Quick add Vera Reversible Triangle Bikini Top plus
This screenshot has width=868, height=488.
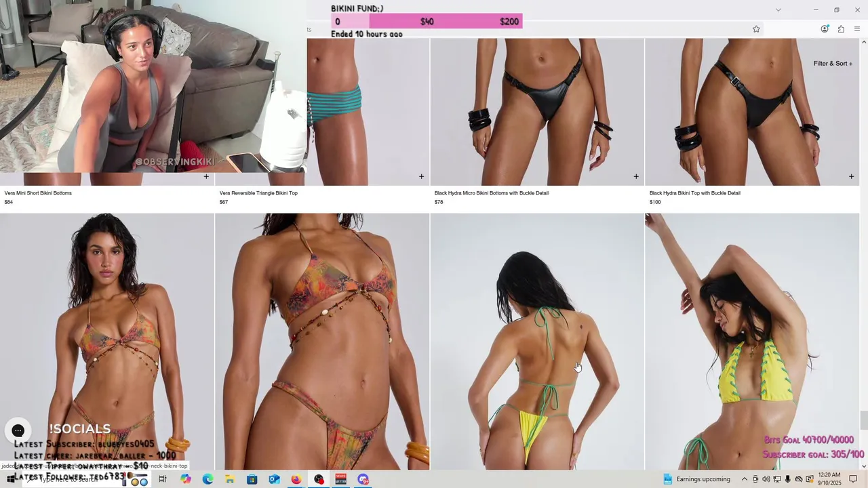(x=421, y=177)
